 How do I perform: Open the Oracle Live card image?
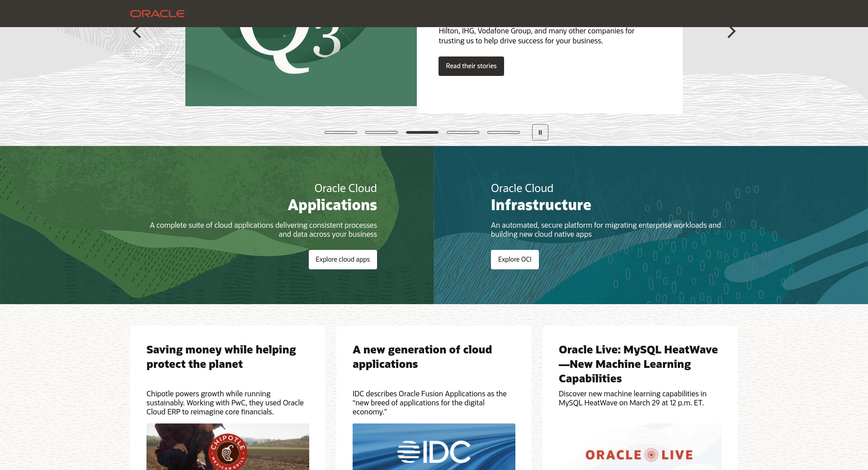click(x=640, y=446)
